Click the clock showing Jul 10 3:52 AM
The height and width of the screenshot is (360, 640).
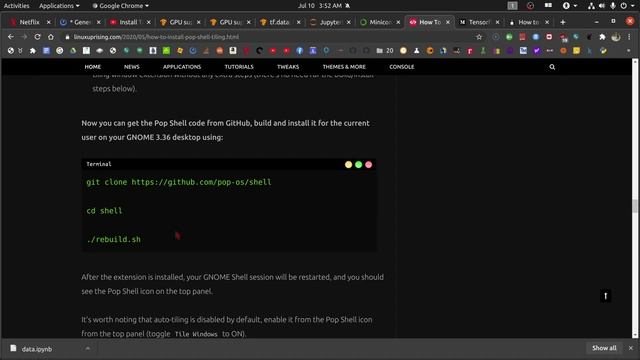(x=320, y=6)
